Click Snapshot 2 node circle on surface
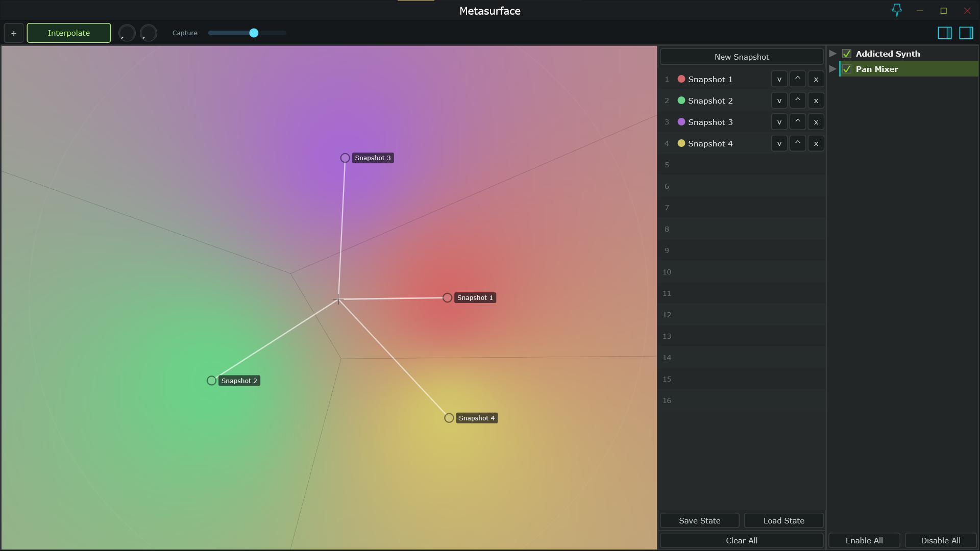The image size is (980, 551). 211,381
